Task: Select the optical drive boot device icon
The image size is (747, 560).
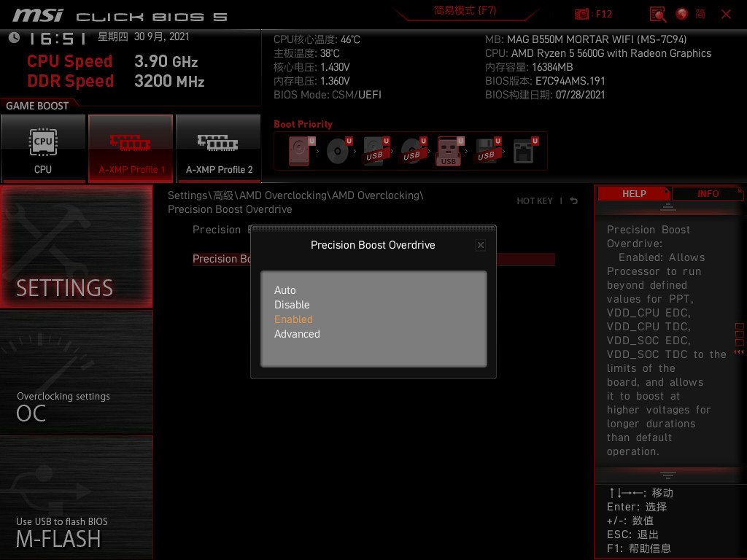Action: pyautogui.click(x=339, y=151)
